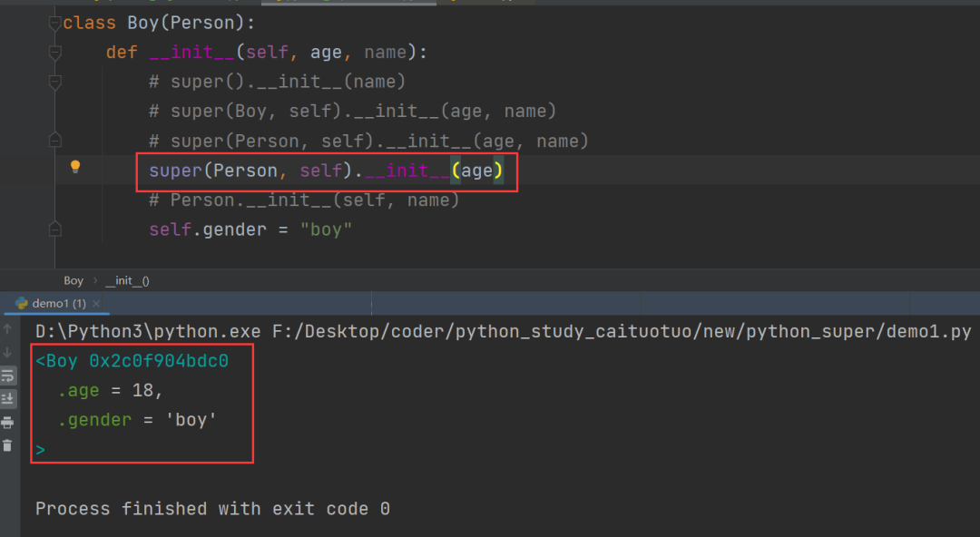The width and height of the screenshot is (980, 537).
Task: Click the 'class Boy(Person):' line
Action: (159, 23)
